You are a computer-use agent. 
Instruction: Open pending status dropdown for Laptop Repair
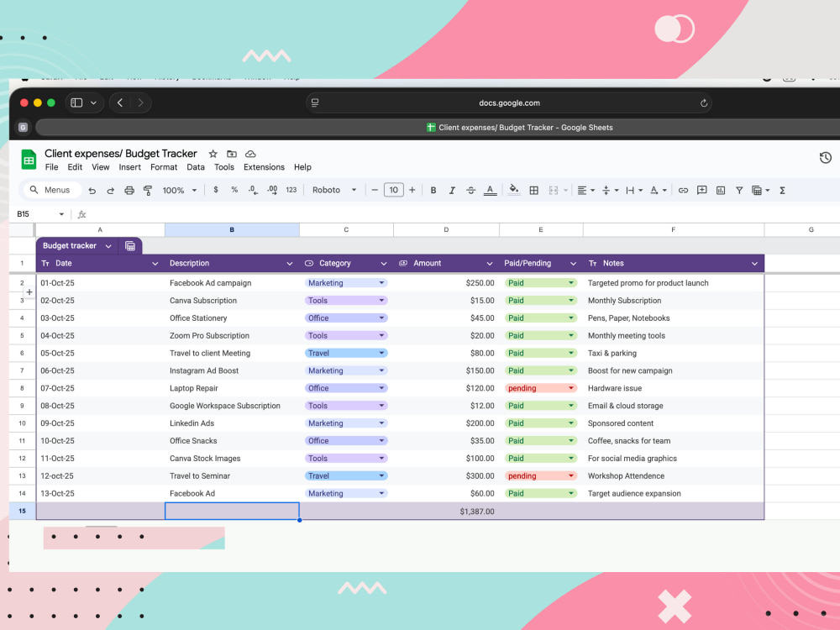pos(571,388)
